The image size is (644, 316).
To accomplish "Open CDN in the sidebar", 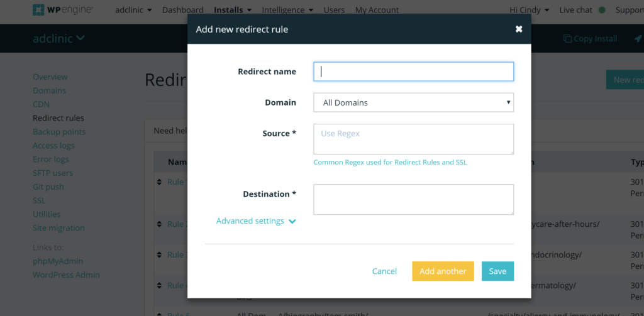I will [41, 104].
